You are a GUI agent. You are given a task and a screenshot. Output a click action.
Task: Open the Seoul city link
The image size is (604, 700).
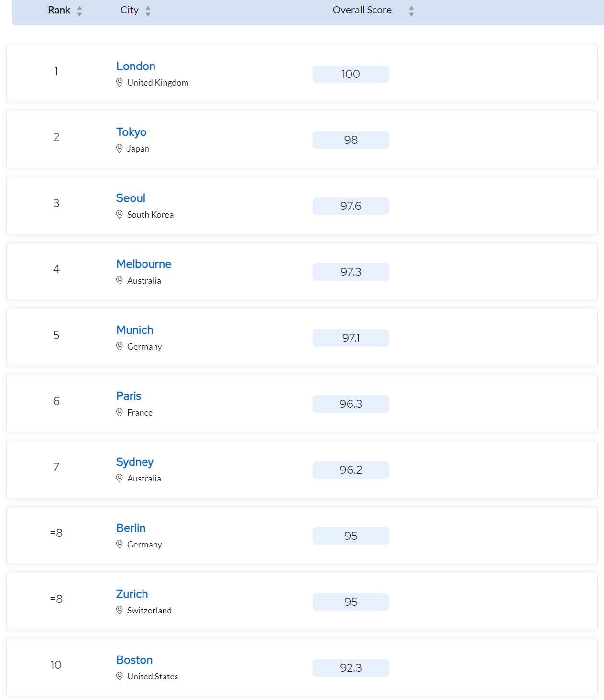click(131, 198)
